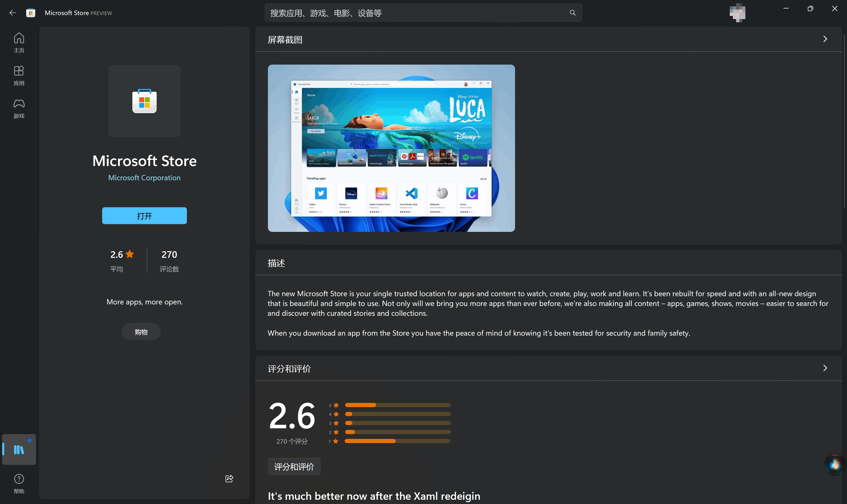Expand the ratings and reviews (评分和评价) chevron

(825, 368)
